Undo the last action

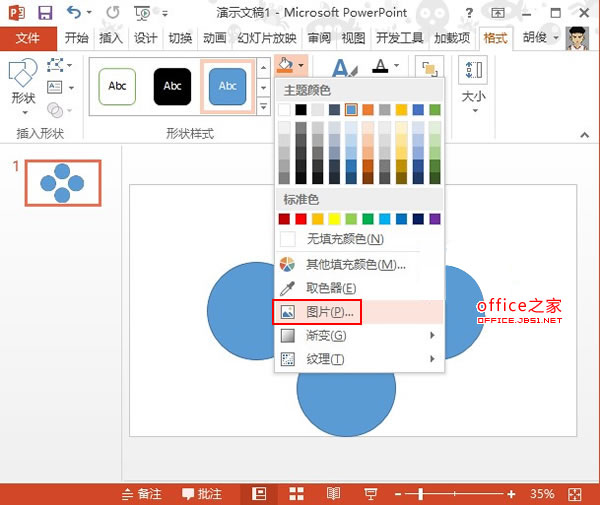[74, 13]
